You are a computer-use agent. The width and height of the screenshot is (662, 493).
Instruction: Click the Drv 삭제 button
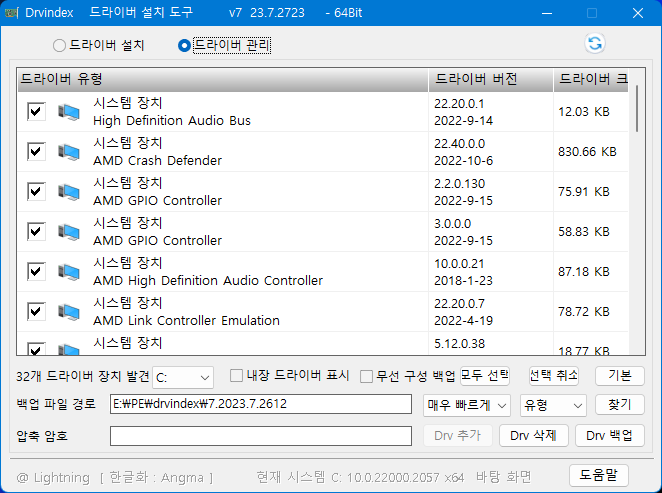pos(534,436)
